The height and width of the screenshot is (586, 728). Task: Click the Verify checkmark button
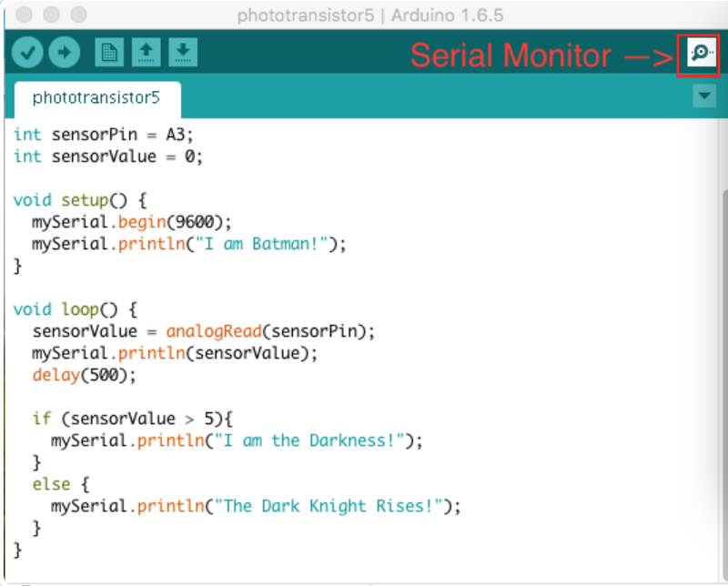27,53
